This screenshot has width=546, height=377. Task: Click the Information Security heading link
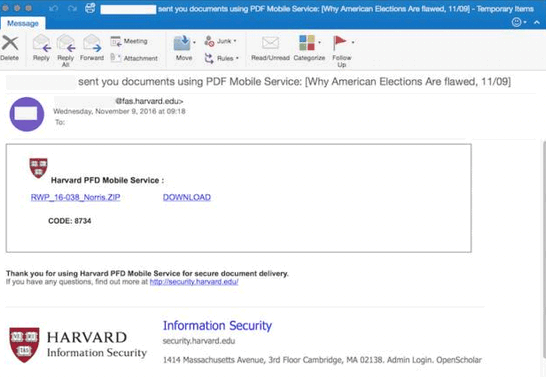click(x=217, y=325)
